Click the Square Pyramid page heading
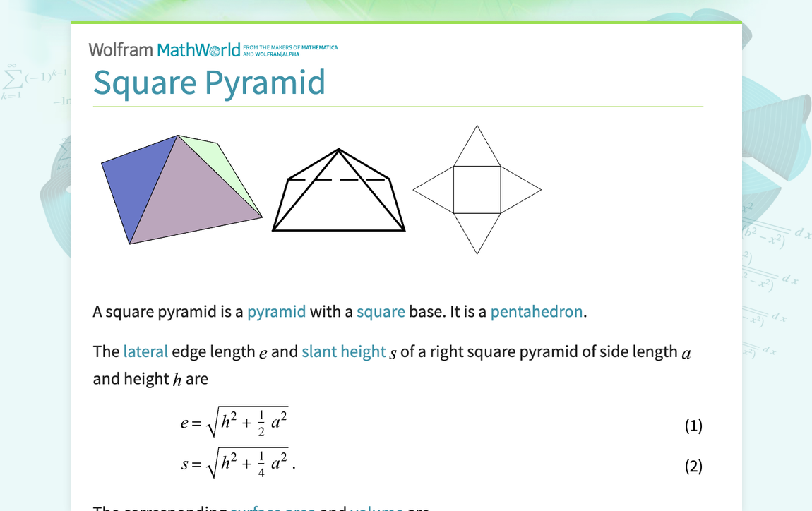The width and height of the screenshot is (812, 511). click(x=210, y=83)
